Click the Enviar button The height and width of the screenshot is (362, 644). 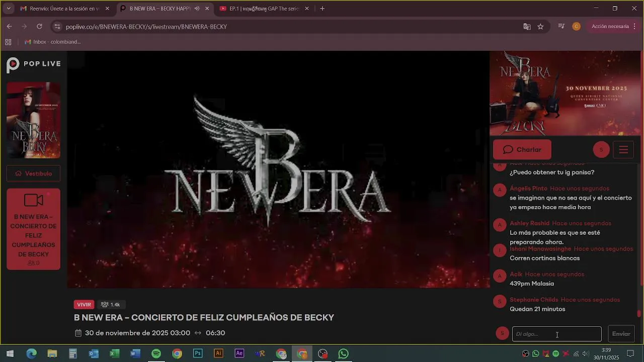click(621, 334)
